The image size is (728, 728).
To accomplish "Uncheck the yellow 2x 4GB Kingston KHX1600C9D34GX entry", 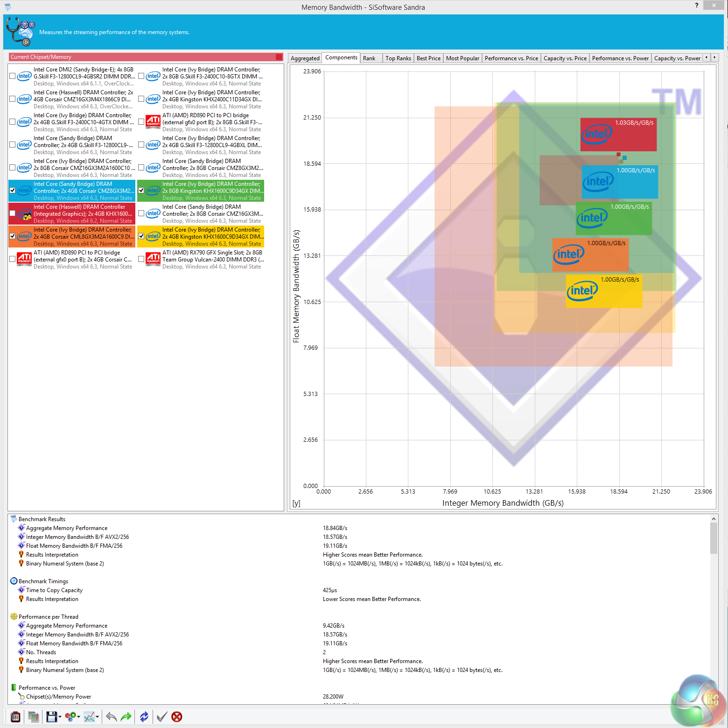I will 141,236.
